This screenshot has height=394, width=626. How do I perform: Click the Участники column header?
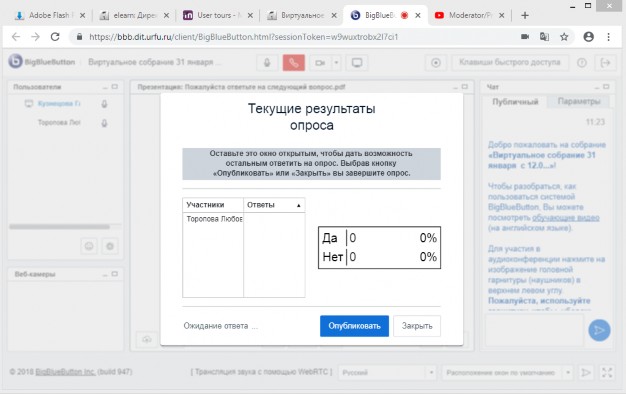point(213,205)
